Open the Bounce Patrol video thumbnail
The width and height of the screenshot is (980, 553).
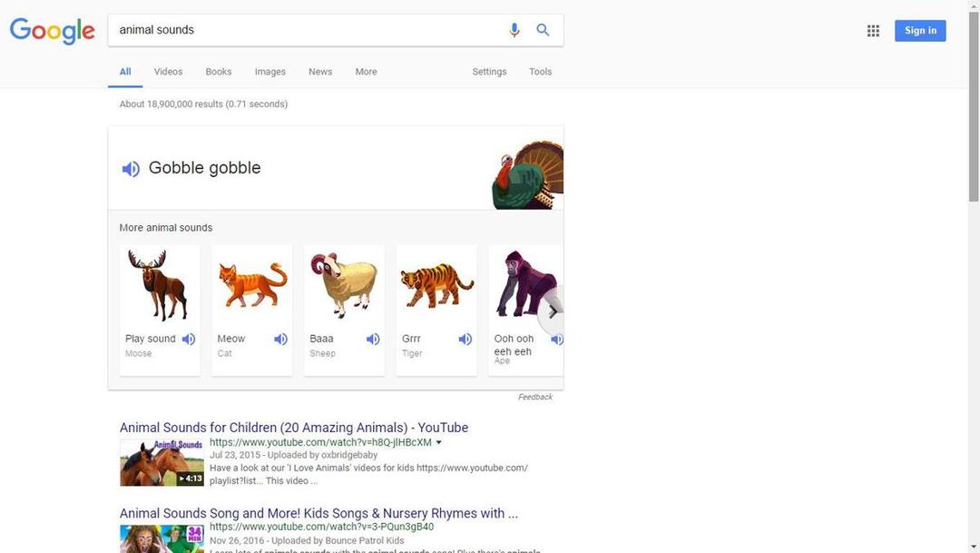coord(162,538)
